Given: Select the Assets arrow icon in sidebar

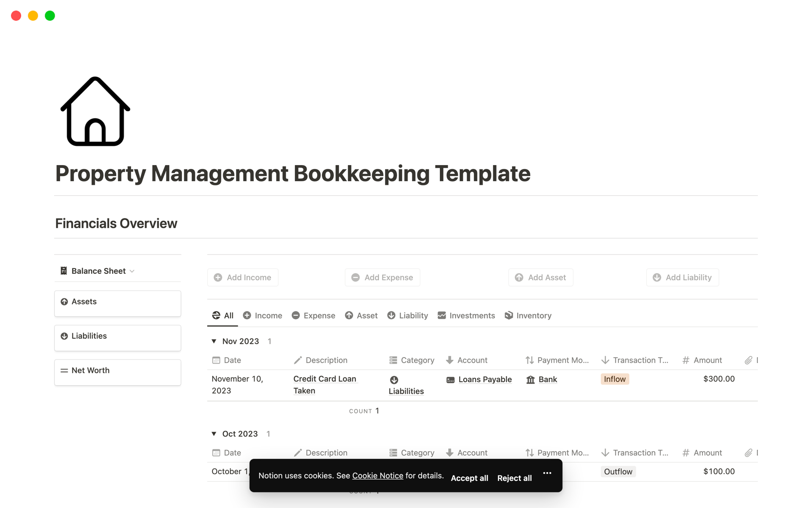Looking at the screenshot, I should (x=64, y=301).
